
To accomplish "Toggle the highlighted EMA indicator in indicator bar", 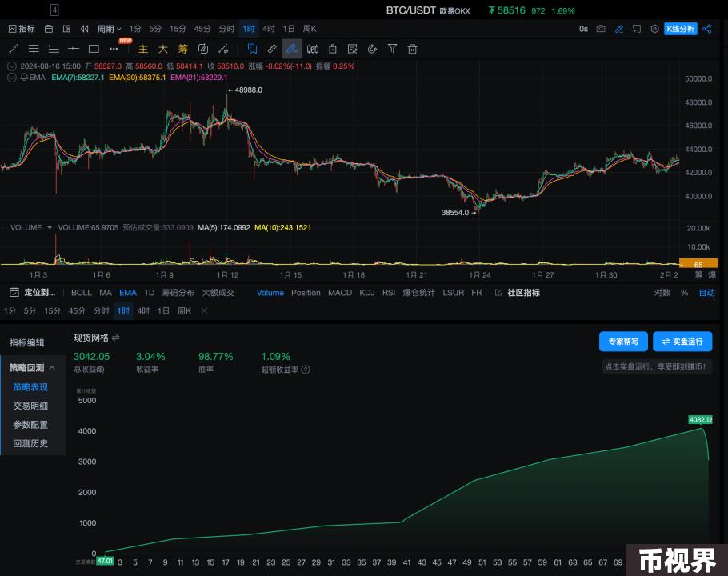I will point(128,293).
